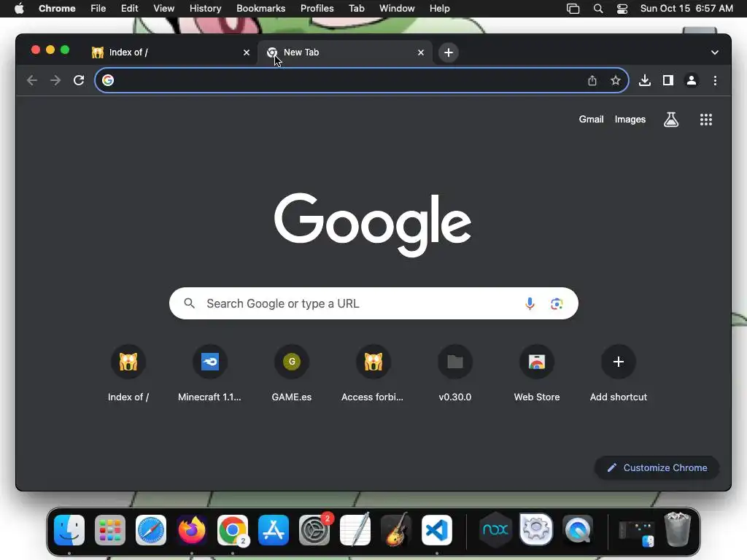This screenshot has width=747, height=560.
Task: Start voice search with microphone icon
Action: pyautogui.click(x=530, y=303)
